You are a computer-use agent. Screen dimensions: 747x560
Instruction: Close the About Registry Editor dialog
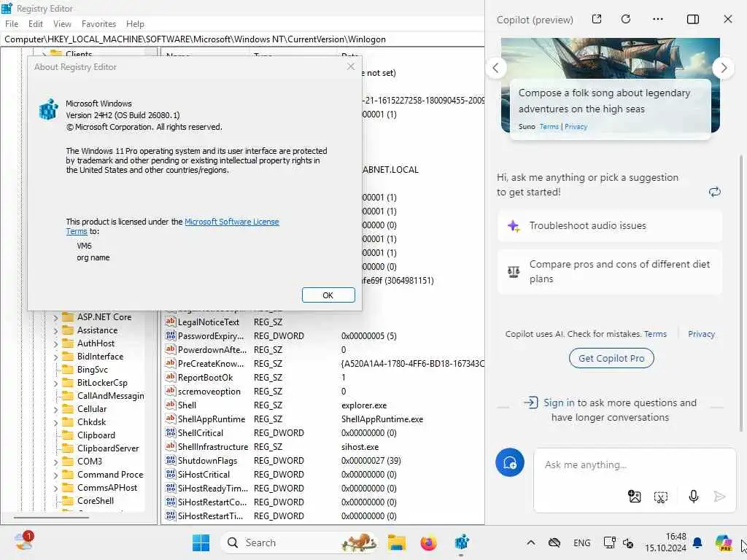click(351, 66)
